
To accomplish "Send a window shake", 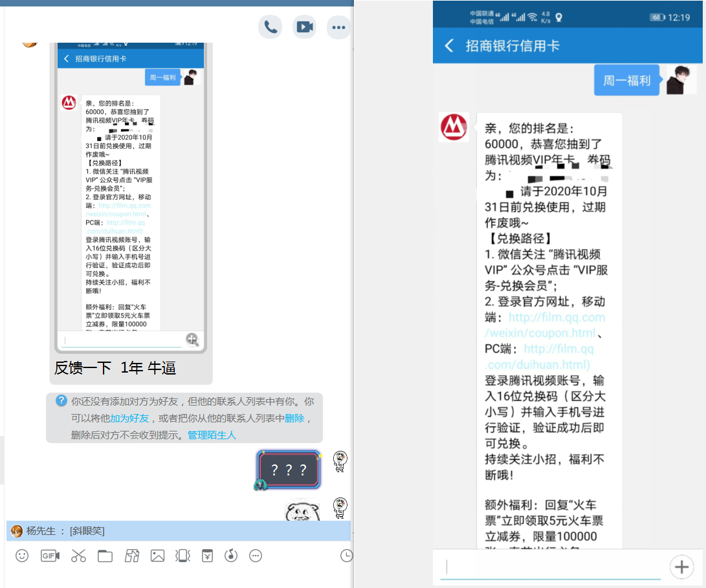I will pos(182,556).
